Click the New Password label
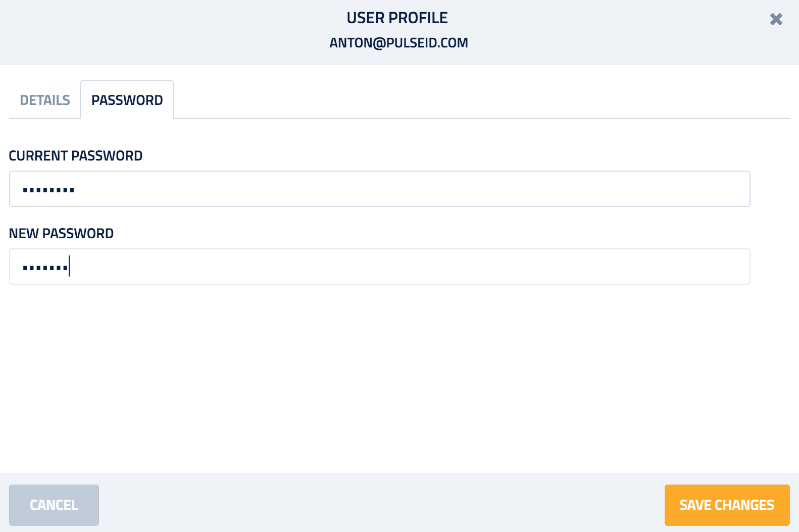This screenshot has height=532, width=799. tap(61, 233)
